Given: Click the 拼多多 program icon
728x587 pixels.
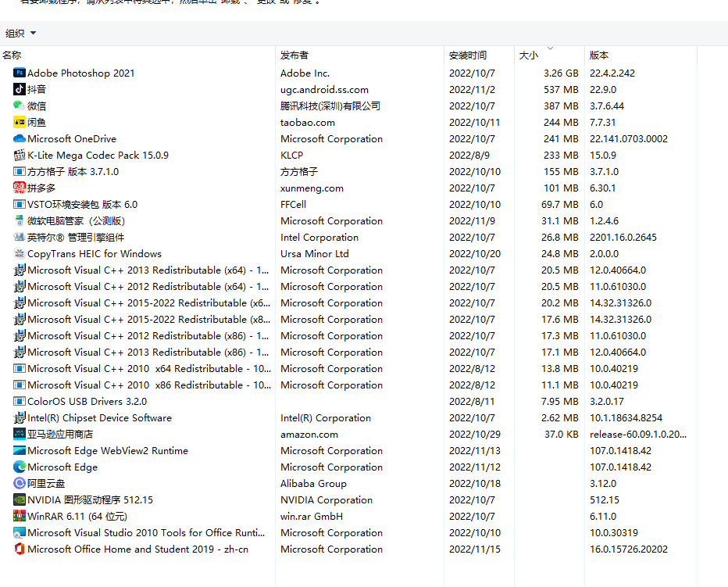Looking at the screenshot, I should (20, 188).
